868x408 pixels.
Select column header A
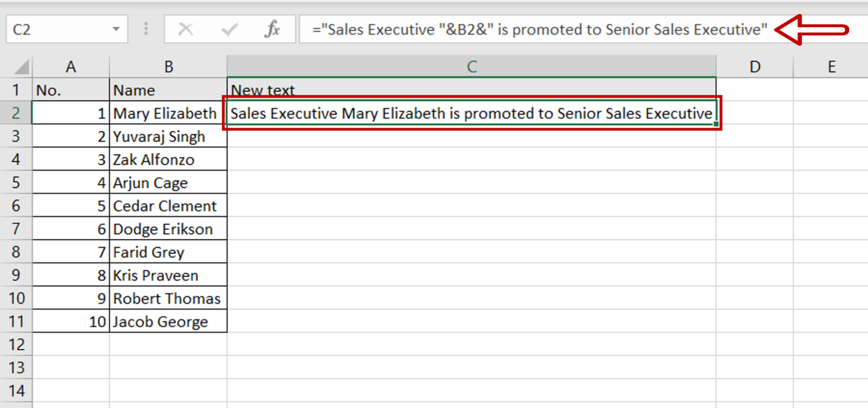[x=71, y=66]
